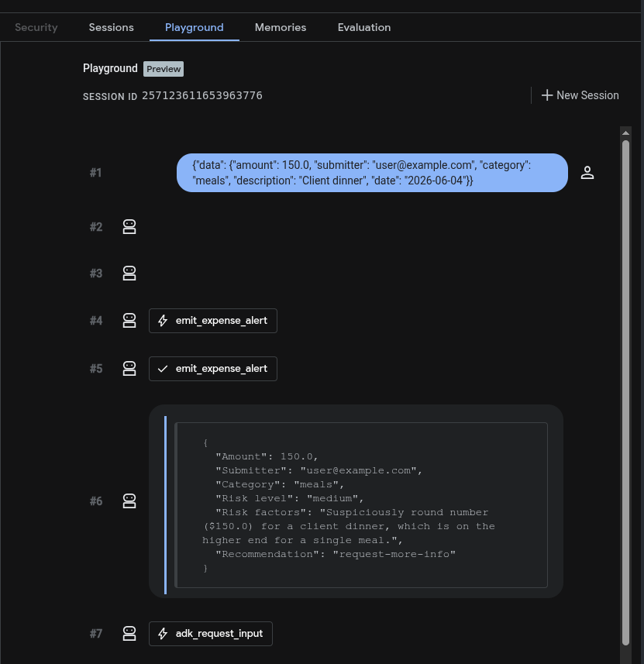
Task: Click the SESSION ID label
Action: click(x=110, y=97)
